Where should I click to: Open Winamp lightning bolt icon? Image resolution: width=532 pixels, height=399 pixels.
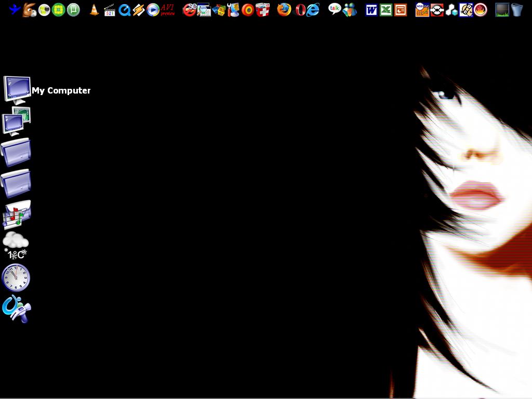138,10
